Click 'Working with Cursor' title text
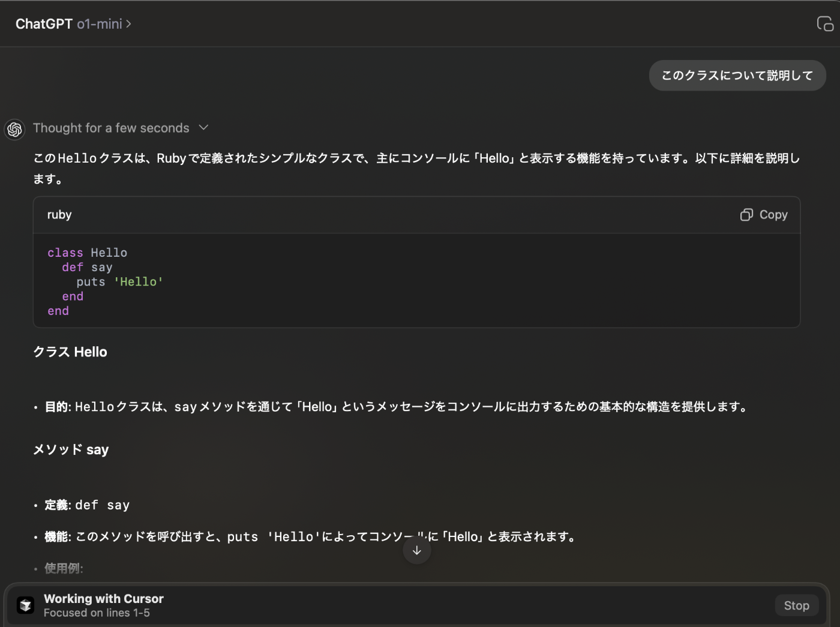 (x=104, y=599)
